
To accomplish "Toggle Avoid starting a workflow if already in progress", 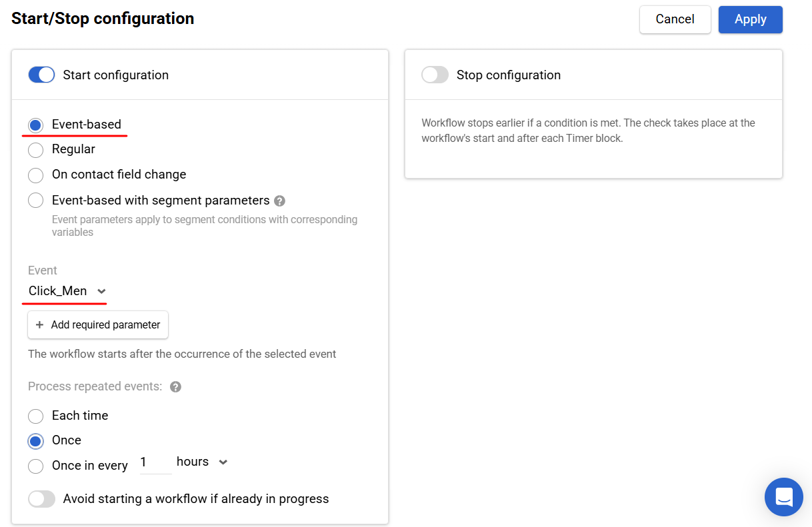I will [x=41, y=499].
